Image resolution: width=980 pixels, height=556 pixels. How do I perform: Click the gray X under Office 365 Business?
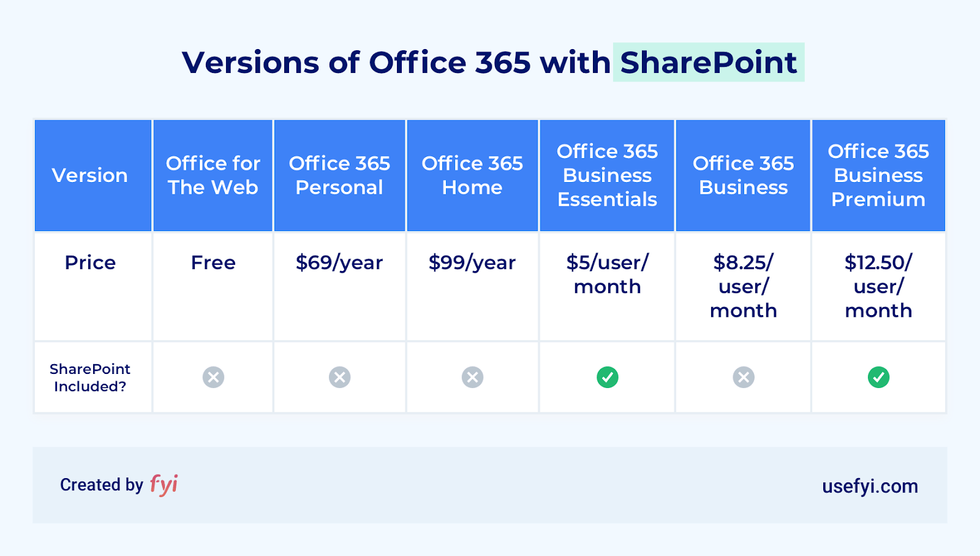pyautogui.click(x=744, y=377)
